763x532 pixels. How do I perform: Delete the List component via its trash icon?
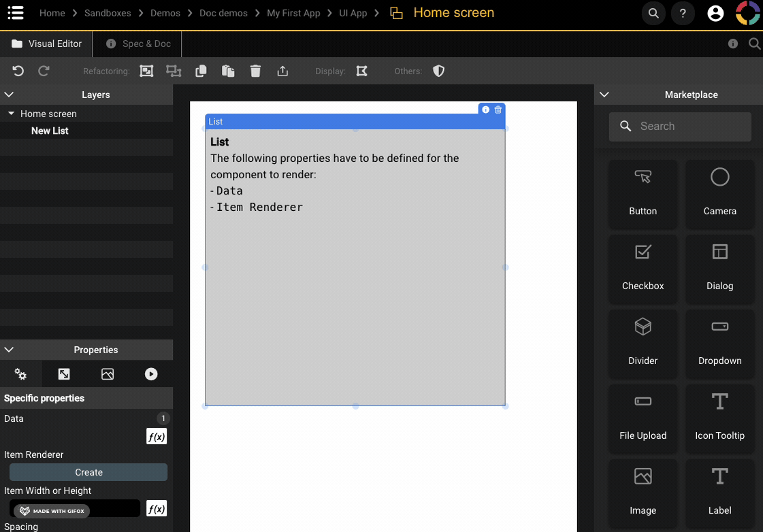click(x=498, y=110)
